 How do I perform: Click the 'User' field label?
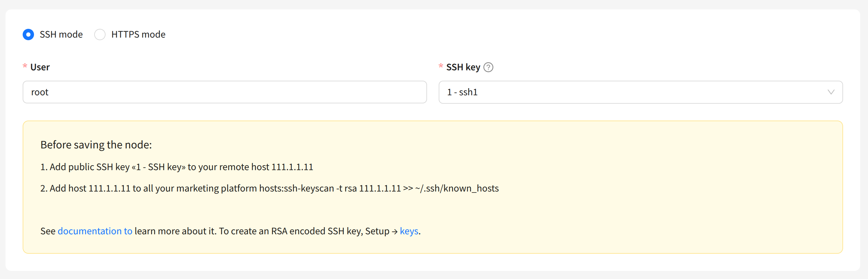pyautogui.click(x=40, y=67)
